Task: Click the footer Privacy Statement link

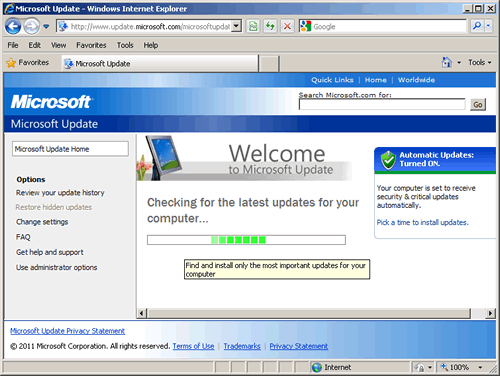Action: click(x=299, y=346)
